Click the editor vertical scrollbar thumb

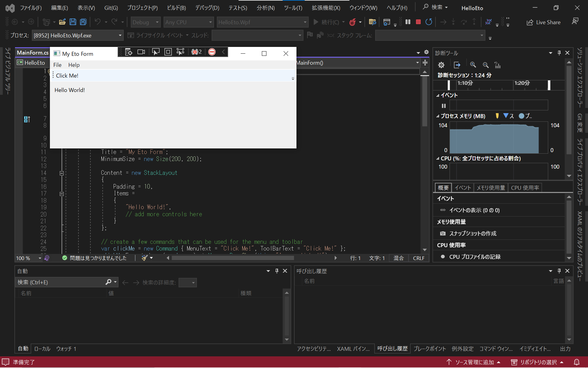point(424,101)
